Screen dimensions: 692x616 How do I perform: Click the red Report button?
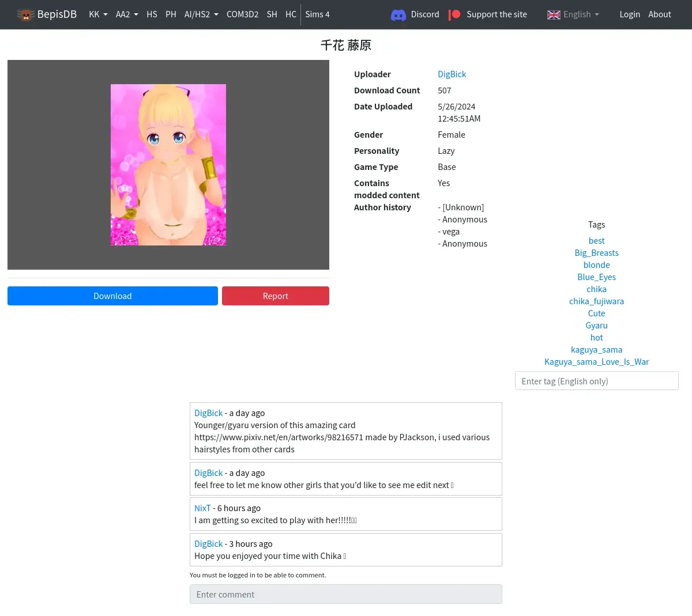(x=276, y=296)
